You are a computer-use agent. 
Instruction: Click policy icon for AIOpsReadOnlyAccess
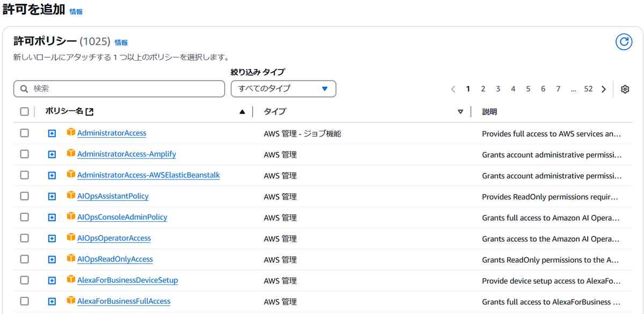[71, 258]
